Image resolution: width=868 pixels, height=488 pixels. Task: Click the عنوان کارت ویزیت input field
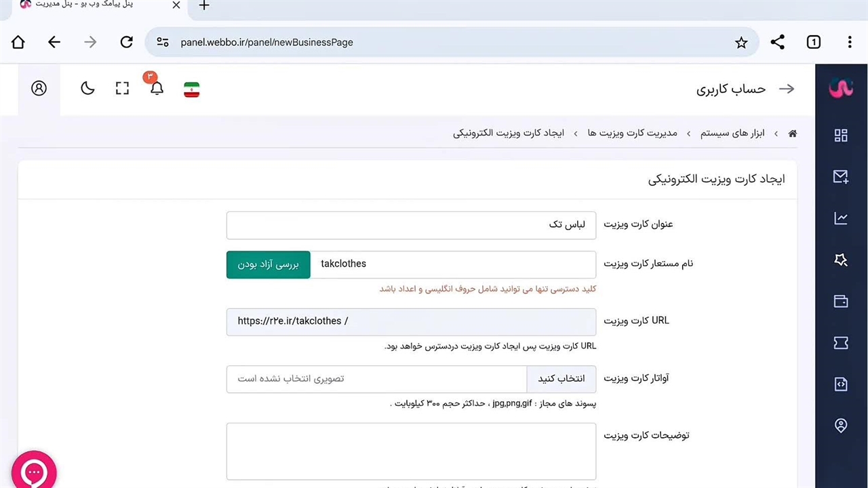[411, 225]
